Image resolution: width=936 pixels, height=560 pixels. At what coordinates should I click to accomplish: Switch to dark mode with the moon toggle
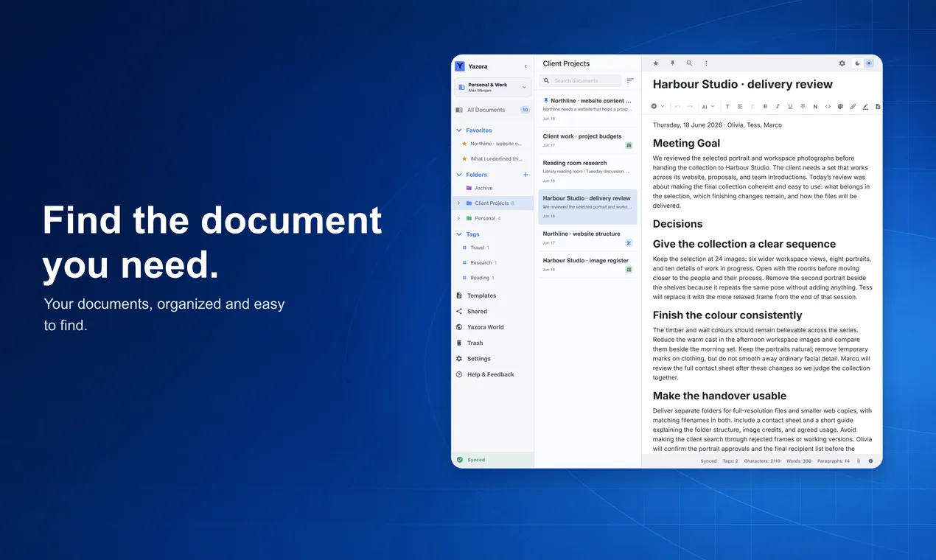pos(857,63)
